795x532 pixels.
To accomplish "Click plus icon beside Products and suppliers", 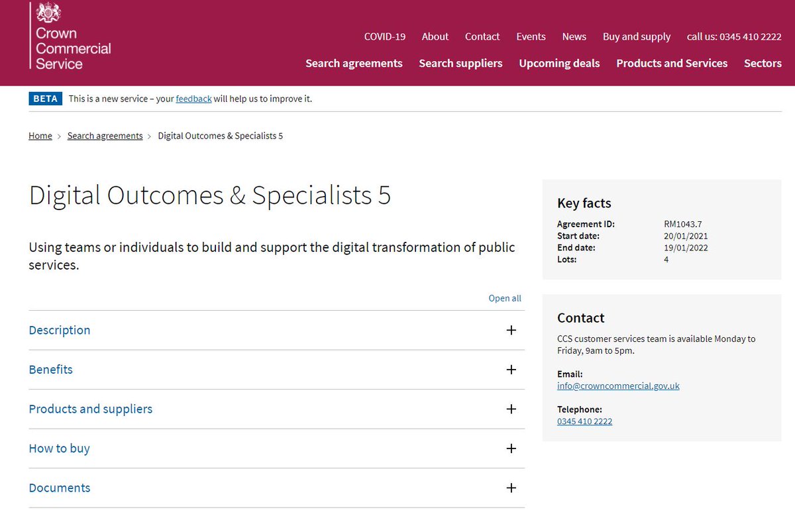I will (x=511, y=409).
